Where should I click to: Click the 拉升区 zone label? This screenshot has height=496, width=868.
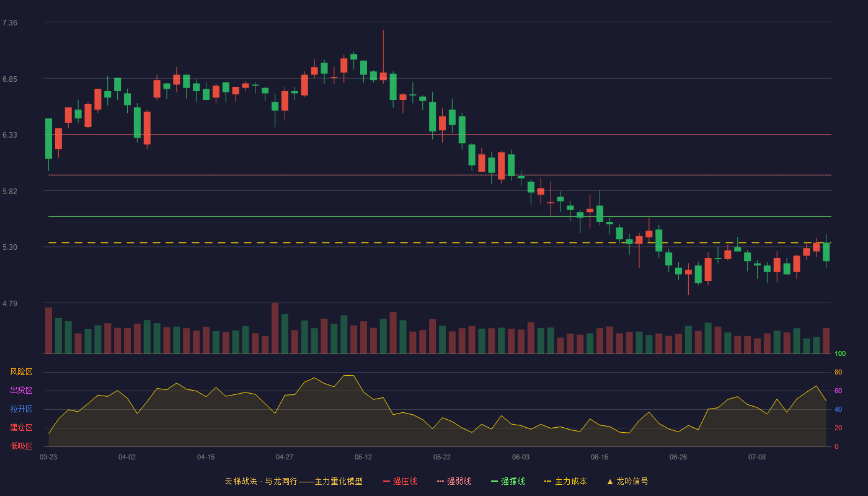pos(21,409)
